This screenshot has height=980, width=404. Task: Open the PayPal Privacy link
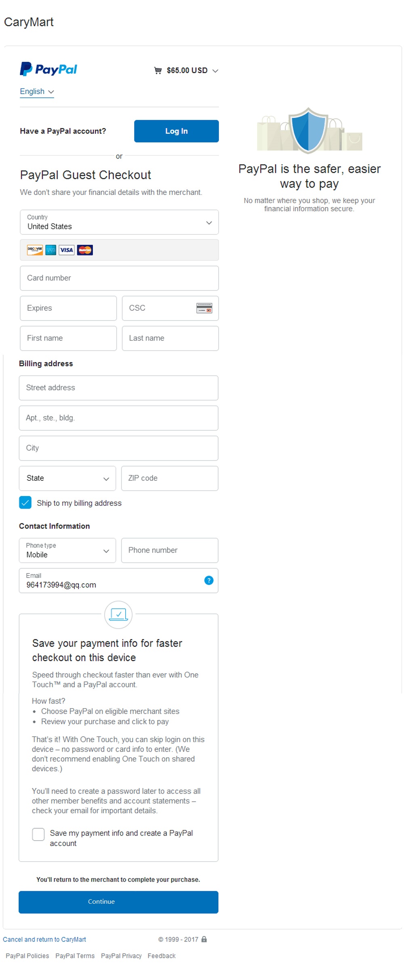coord(121,956)
